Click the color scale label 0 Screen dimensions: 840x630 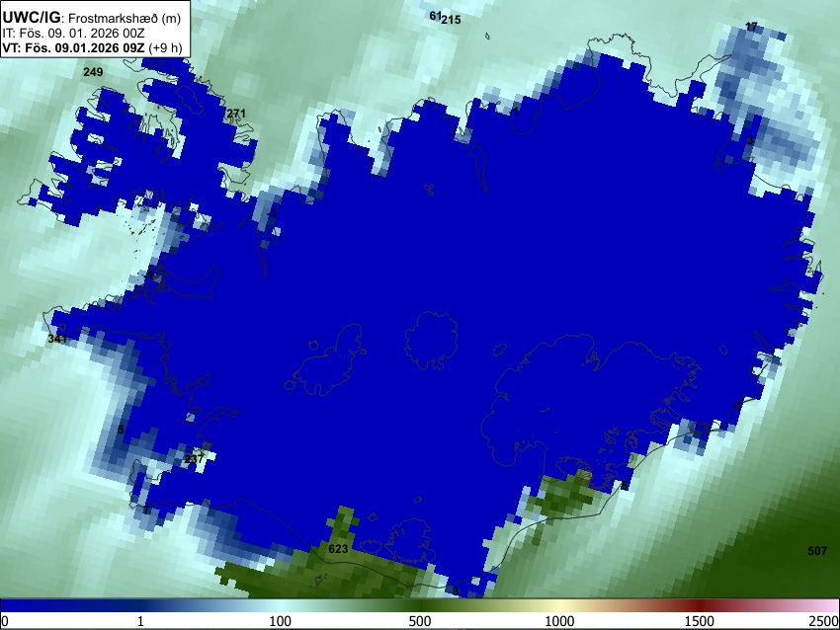point(5,621)
